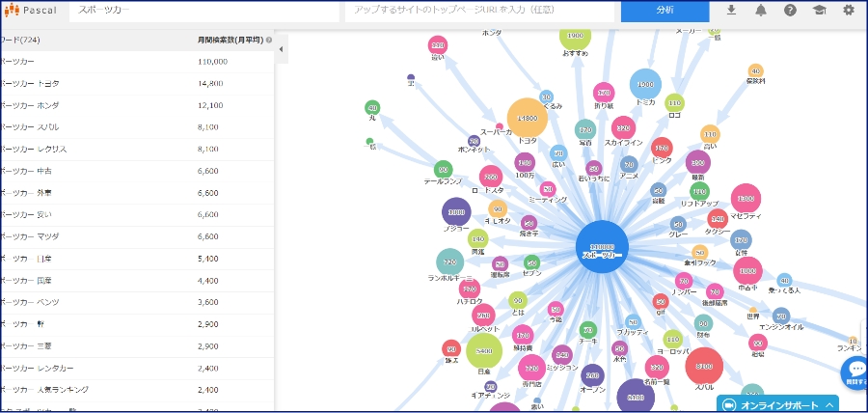Select the orange トヨタ node with 14800

(527, 119)
